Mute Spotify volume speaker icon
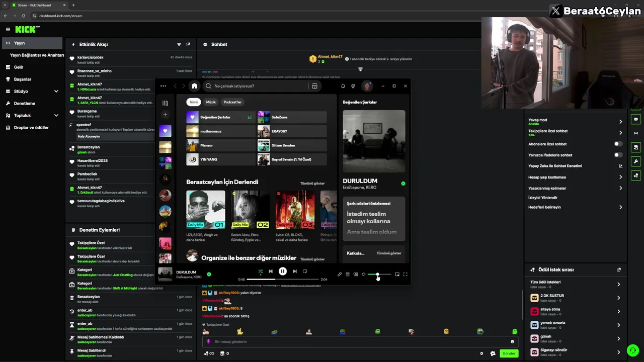 (x=364, y=275)
